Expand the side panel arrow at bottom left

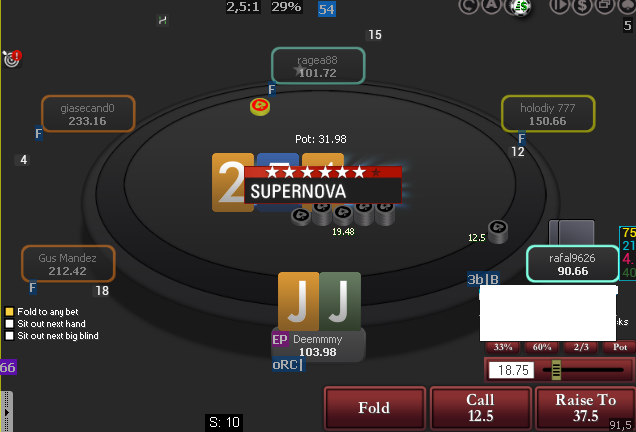click(x=6, y=412)
